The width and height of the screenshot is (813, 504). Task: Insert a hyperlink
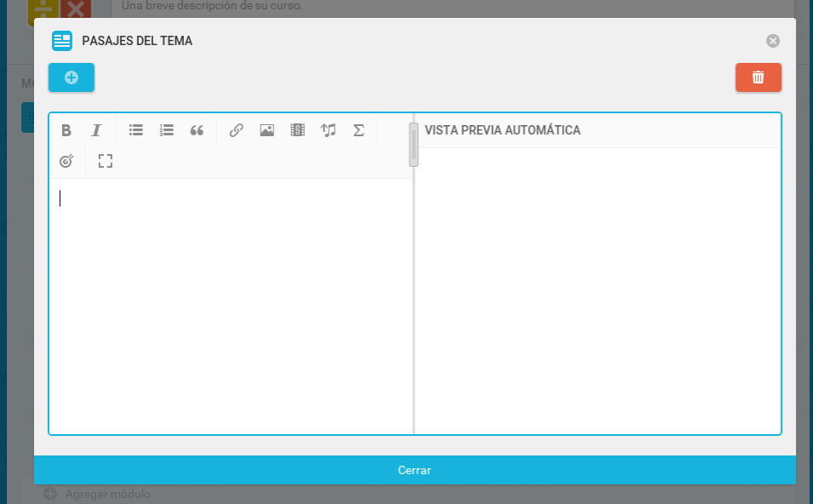(237, 130)
